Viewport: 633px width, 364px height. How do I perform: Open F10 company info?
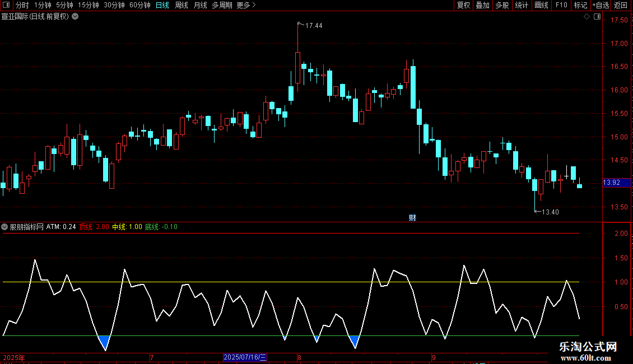[561, 5]
